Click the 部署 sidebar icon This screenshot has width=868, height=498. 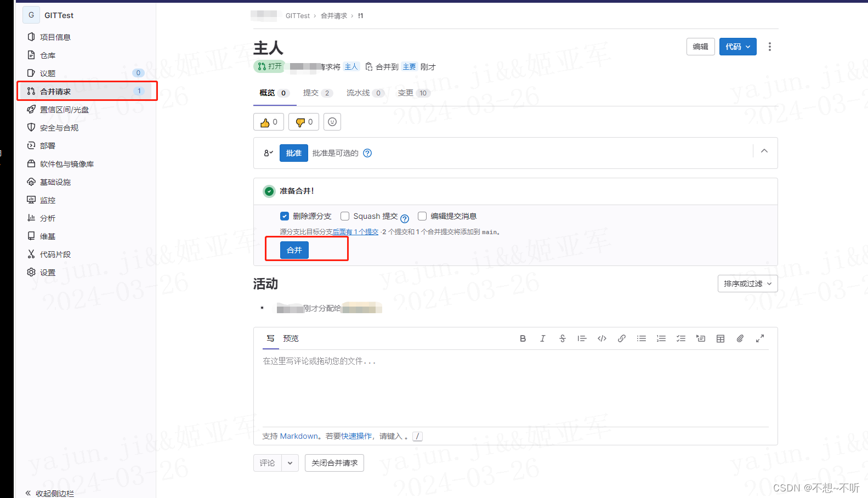[x=31, y=146]
